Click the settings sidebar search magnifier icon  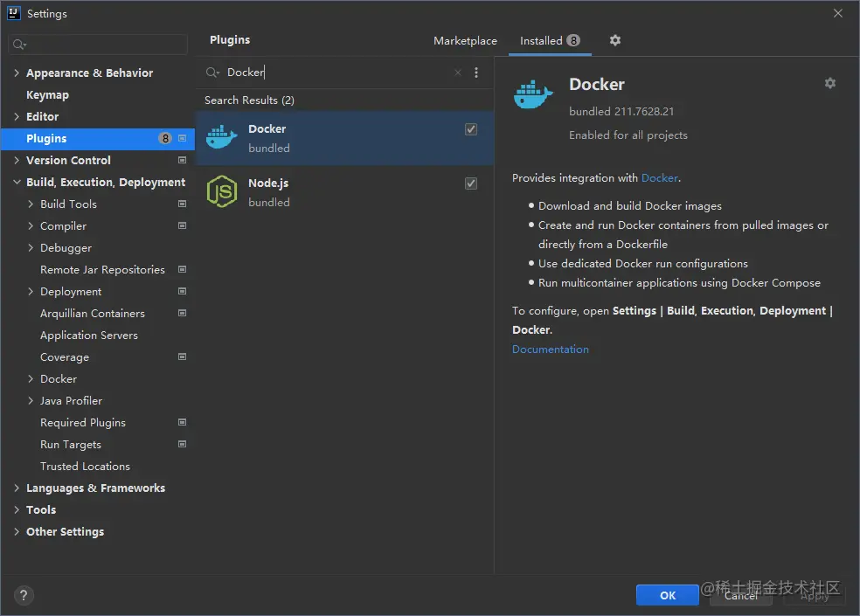pyautogui.click(x=19, y=45)
